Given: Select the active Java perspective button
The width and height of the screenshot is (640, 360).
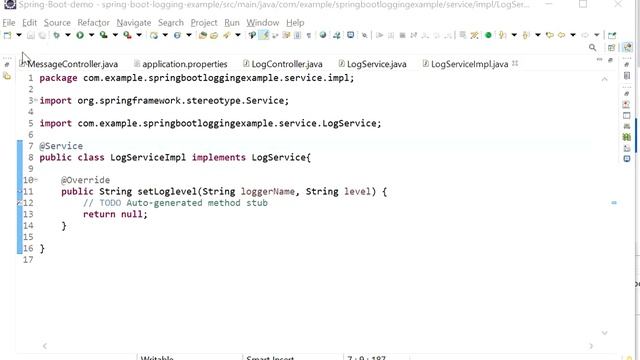Looking at the screenshot, I should point(628,48).
